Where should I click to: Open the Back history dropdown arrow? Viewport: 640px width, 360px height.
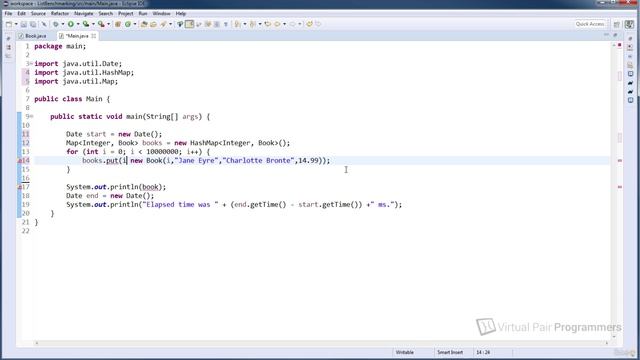(x=284, y=24)
